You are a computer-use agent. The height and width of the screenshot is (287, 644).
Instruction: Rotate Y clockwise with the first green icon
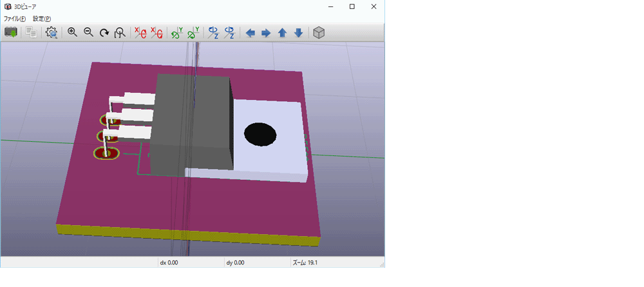[x=177, y=33]
